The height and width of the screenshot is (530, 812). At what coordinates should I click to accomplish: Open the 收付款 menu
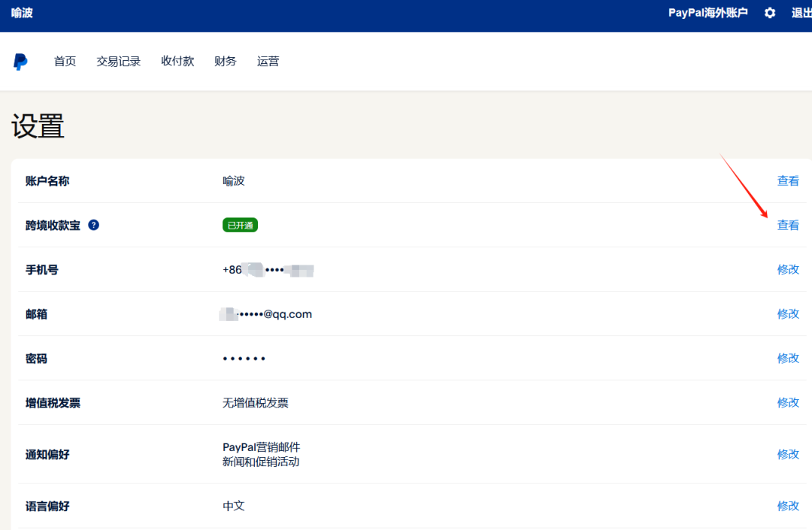coord(177,61)
